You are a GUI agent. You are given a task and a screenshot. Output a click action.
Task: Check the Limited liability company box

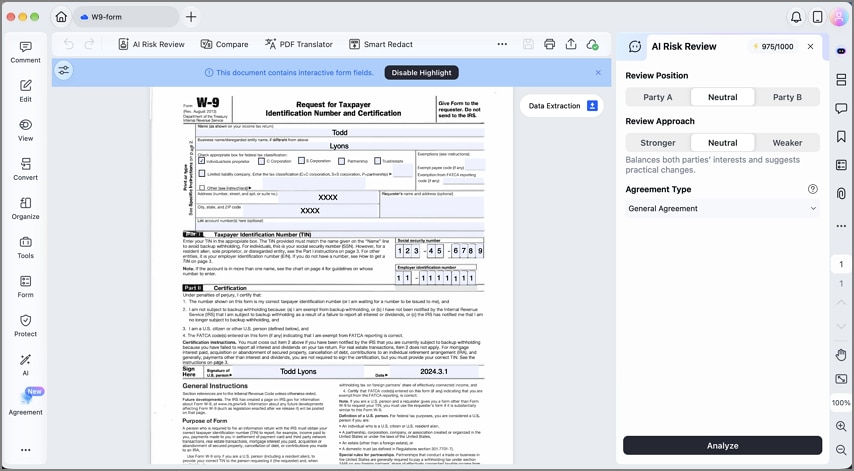(x=202, y=174)
